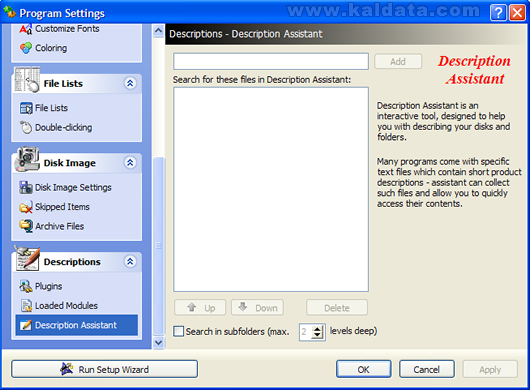Image resolution: width=530 pixels, height=390 pixels.
Task: Click the file name input field
Action: 271,62
